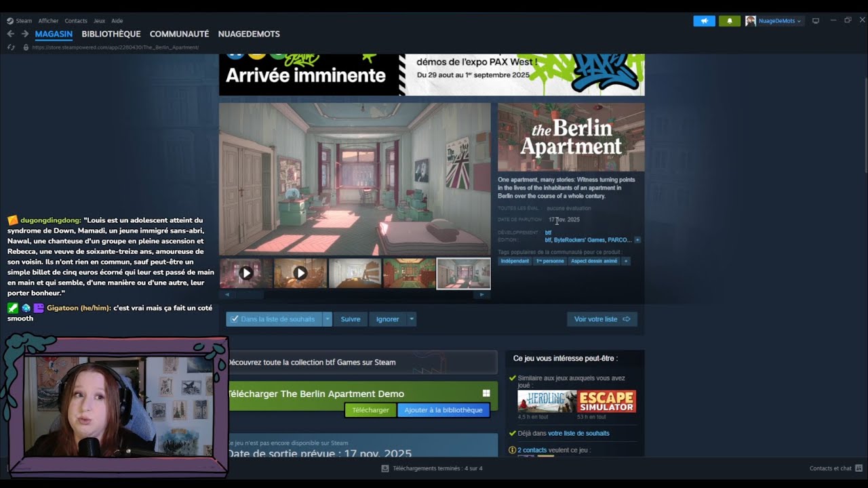Expand the Ignorer dropdown arrow

[412, 319]
